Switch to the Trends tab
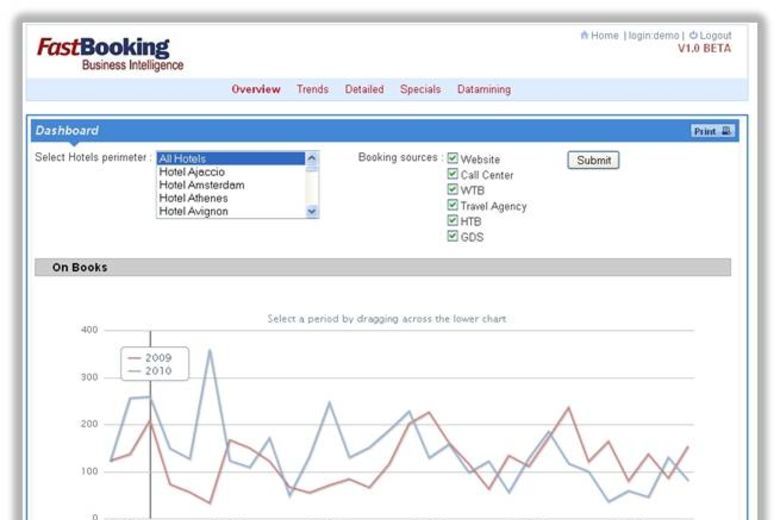This screenshot has width=780, height=520. [x=312, y=89]
